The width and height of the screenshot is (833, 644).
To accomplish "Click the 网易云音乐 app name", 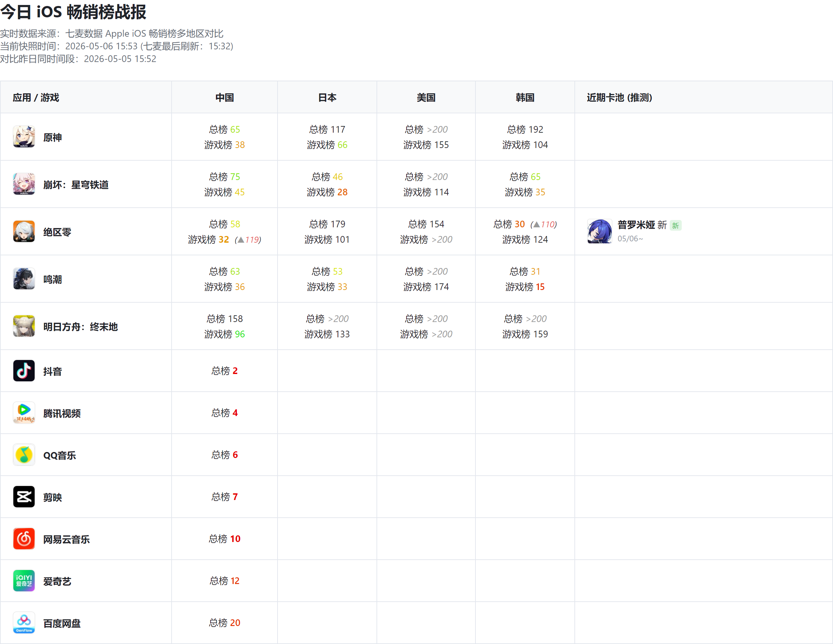I will [66, 539].
